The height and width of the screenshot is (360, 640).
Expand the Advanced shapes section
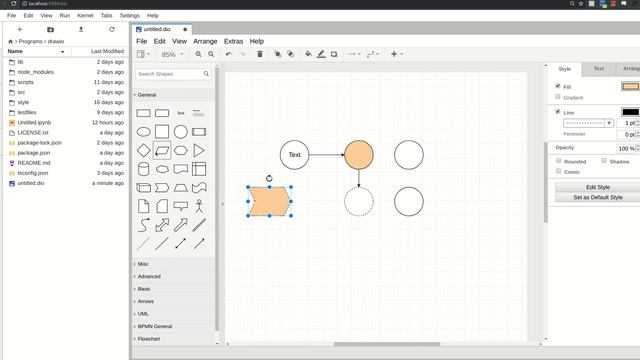pos(173,276)
